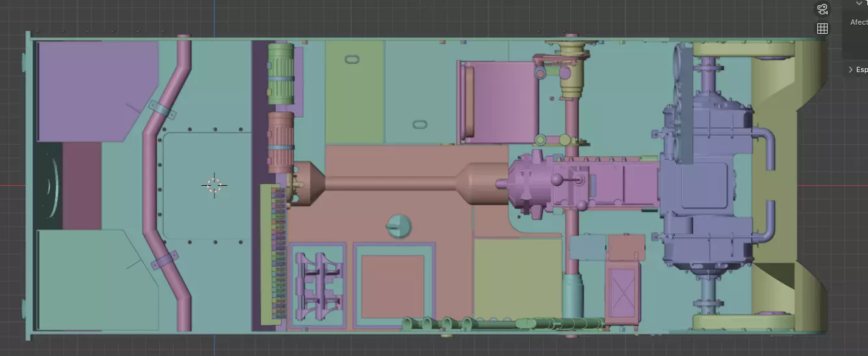This screenshot has height=356, width=868.
Task: Click the "Afect" label in the sidebar
Action: 859,22
